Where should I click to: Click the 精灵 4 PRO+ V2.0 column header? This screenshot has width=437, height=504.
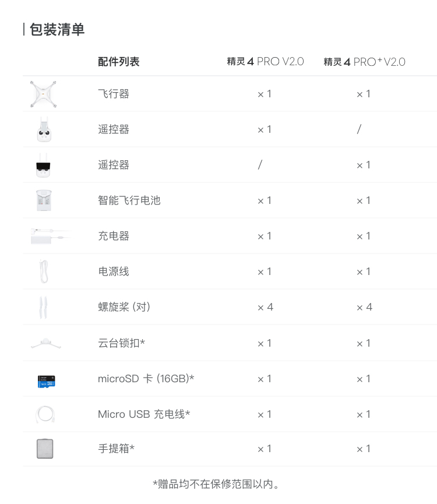click(x=364, y=62)
